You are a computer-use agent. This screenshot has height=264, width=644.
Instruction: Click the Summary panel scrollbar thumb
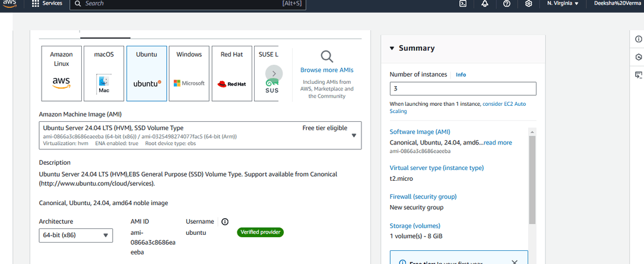[x=532, y=180]
